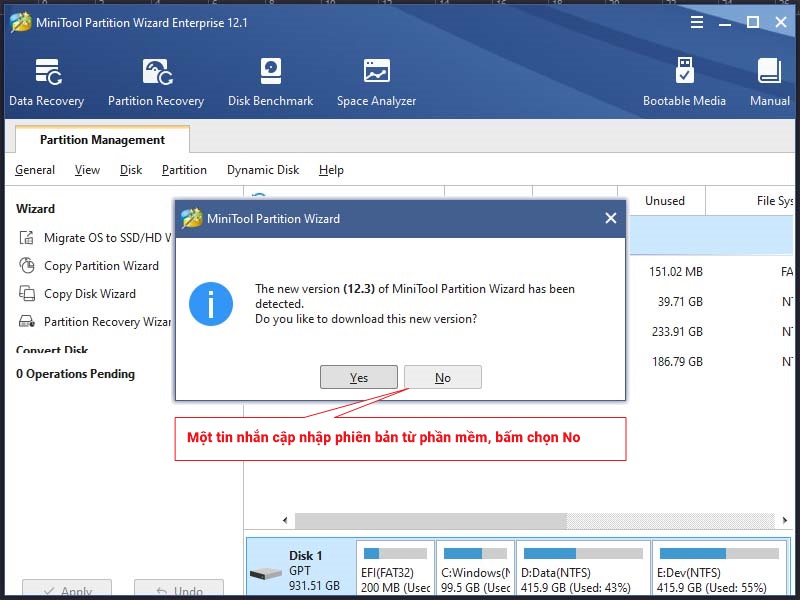Click the 151.02 MB unused value
This screenshot has height=600, width=800.
[676, 272]
